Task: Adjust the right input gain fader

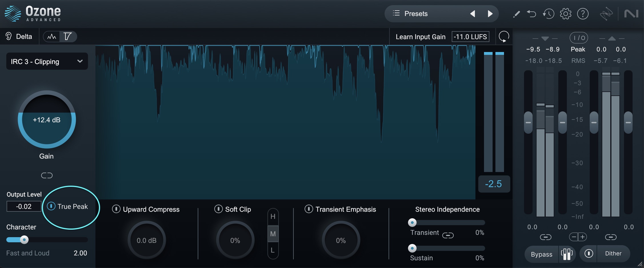Action: [562, 122]
